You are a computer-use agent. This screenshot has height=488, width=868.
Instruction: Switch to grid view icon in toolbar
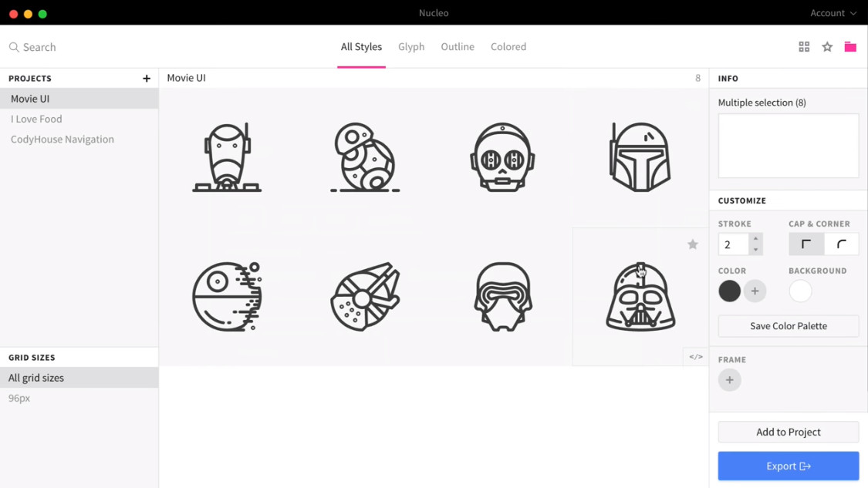coord(804,47)
